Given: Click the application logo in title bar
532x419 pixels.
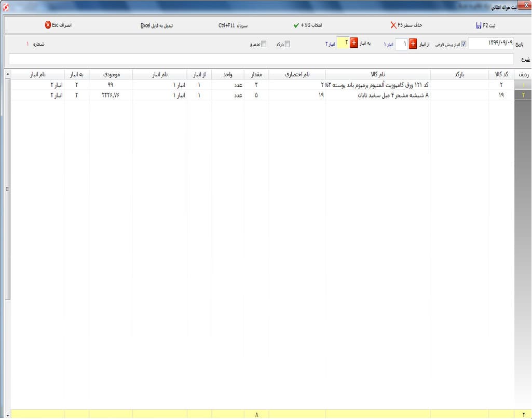Looking at the screenshot, I should click(x=6, y=6).
